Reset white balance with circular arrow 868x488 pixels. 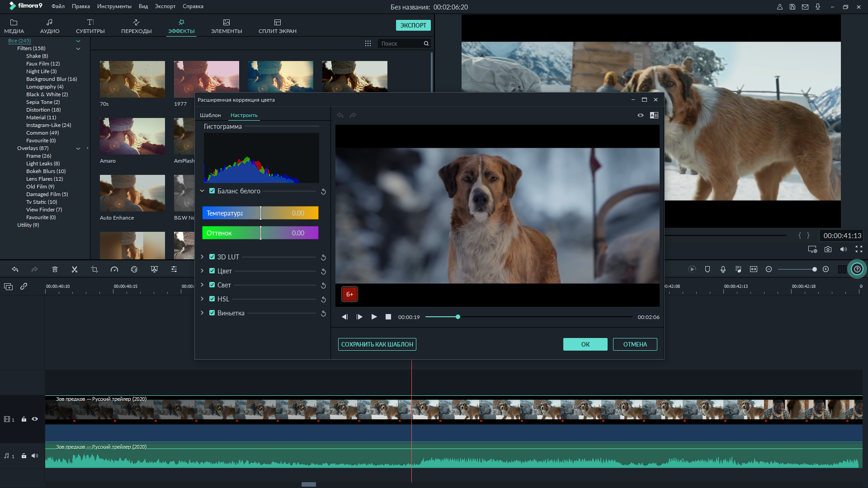pyautogui.click(x=323, y=192)
